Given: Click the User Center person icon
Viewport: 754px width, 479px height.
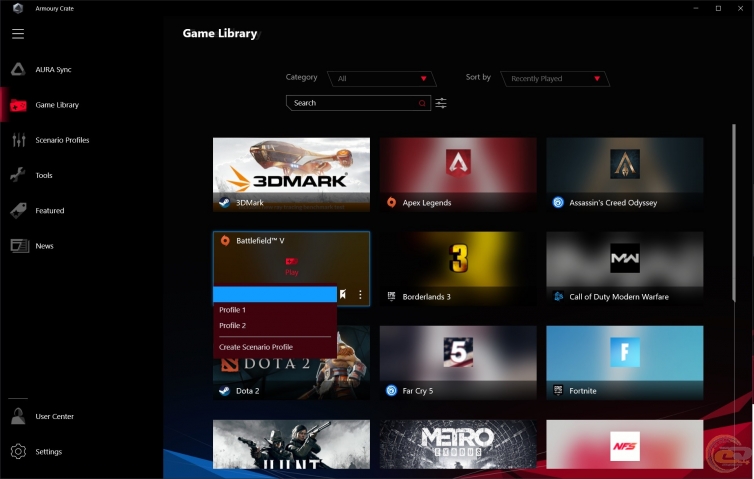Looking at the screenshot, I should click(18, 416).
